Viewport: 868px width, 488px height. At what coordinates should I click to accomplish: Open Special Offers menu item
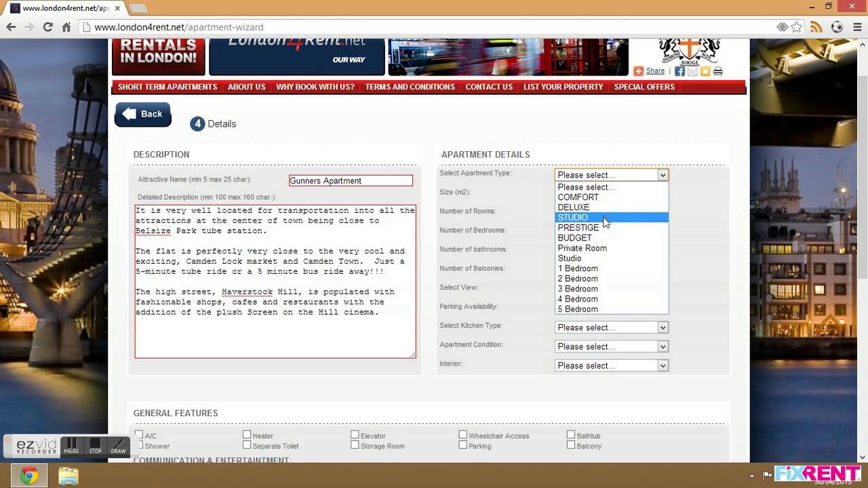point(644,87)
